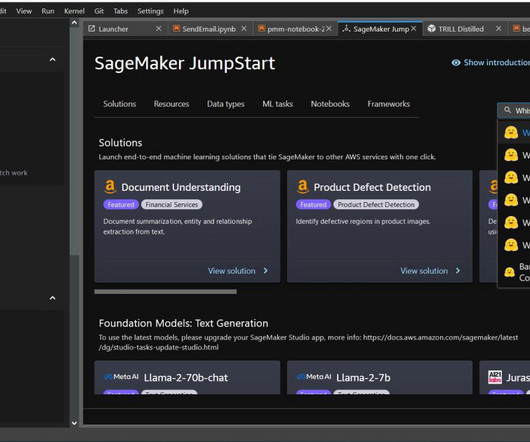
Task: Click Amazon logo on Product Defect Detection card
Action: 303,187
